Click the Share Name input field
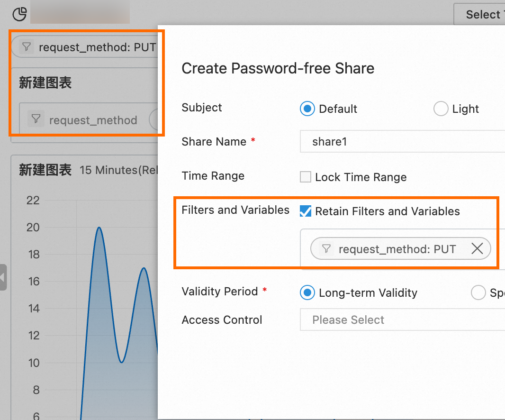 coord(402,142)
